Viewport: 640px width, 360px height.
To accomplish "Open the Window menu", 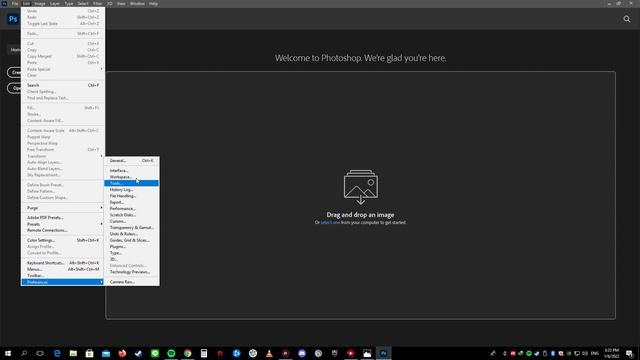I will [x=137, y=3].
